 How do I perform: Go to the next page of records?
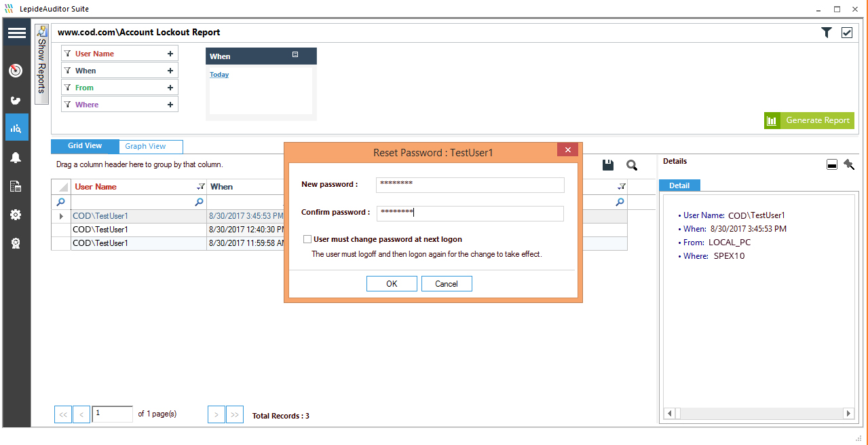(x=216, y=414)
